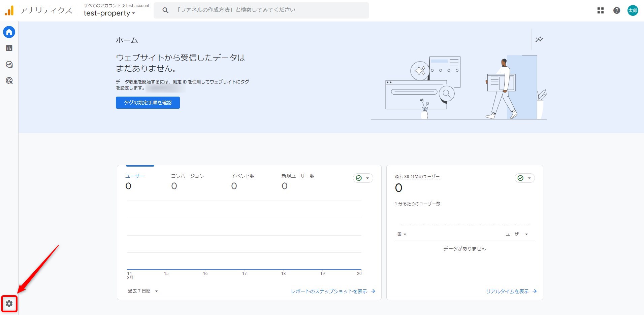644x315 pixels.
Task: Open the 過去 7 日間 date range dropdown
Action: pyautogui.click(x=143, y=291)
